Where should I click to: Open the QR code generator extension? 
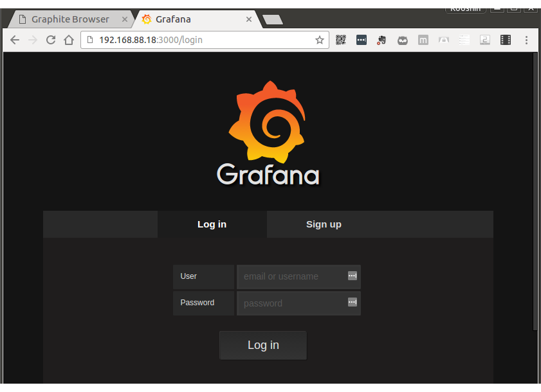[x=340, y=40]
